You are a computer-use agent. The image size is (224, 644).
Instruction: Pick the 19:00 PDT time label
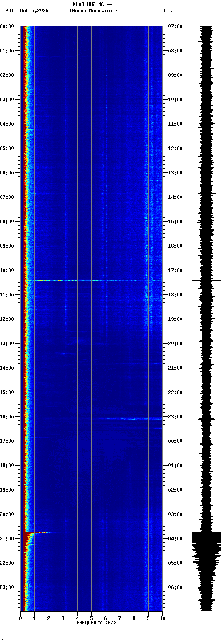click(7, 490)
